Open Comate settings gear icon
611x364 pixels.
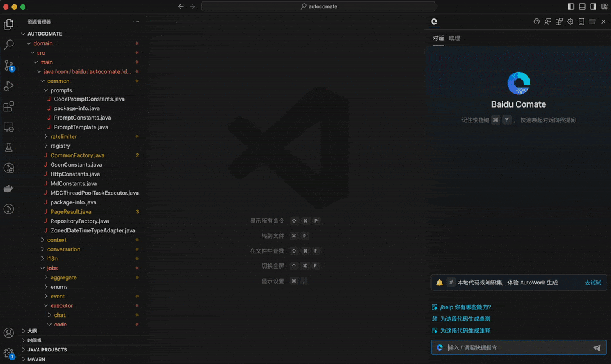pos(570,22)
